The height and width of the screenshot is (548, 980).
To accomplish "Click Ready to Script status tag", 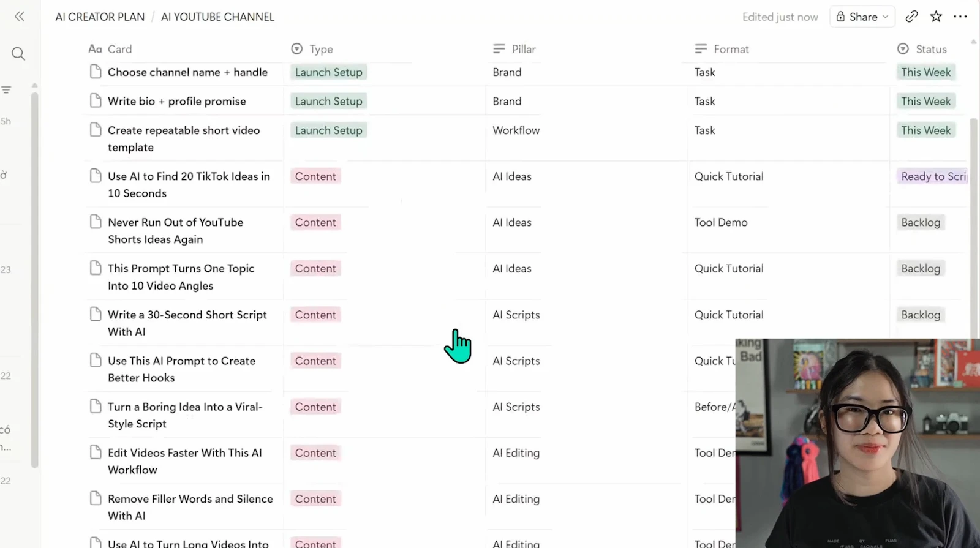I will coord(932,176).
